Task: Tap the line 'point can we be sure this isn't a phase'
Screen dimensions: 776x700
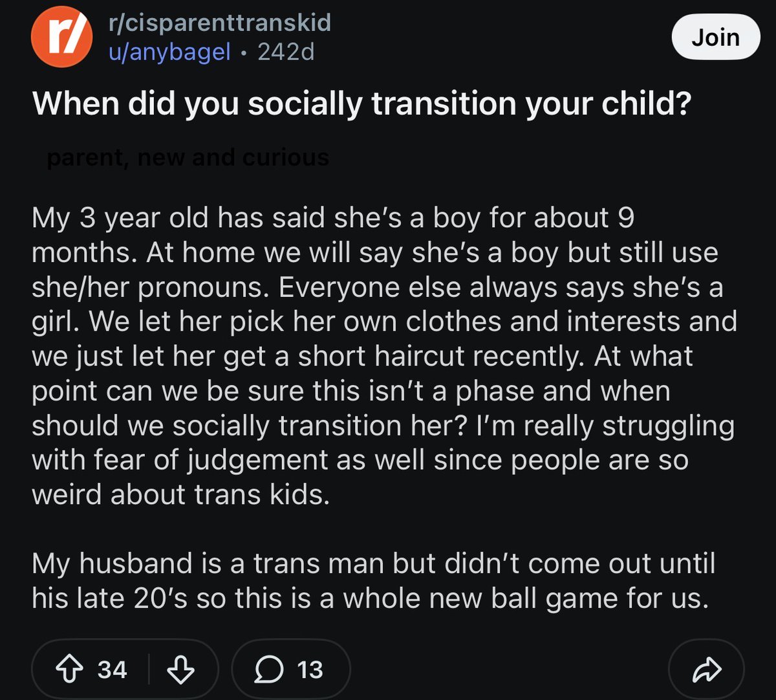Action: click(x=351, y=391)
